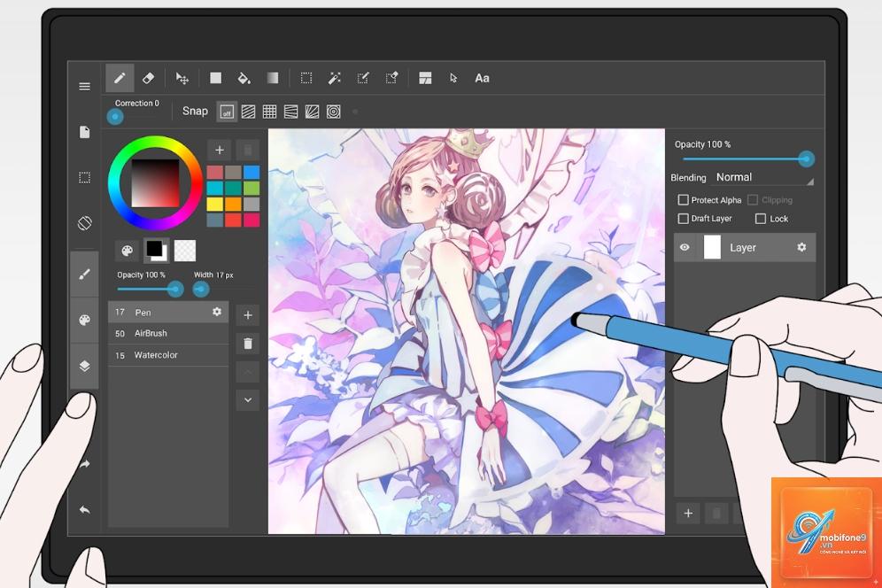This screenshot has width=882, height=588.
Task: Add a new layer
Action: (x=688, y=513)
